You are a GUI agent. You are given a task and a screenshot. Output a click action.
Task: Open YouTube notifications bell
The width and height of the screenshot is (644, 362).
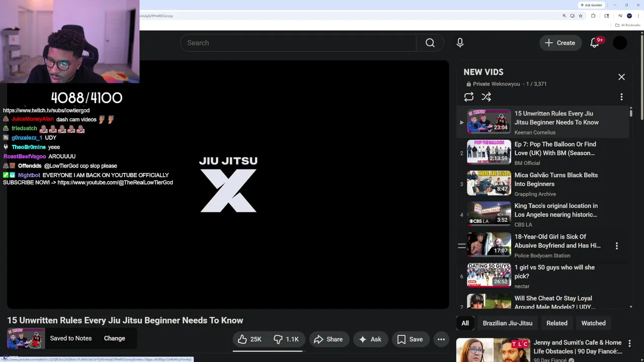595,43
